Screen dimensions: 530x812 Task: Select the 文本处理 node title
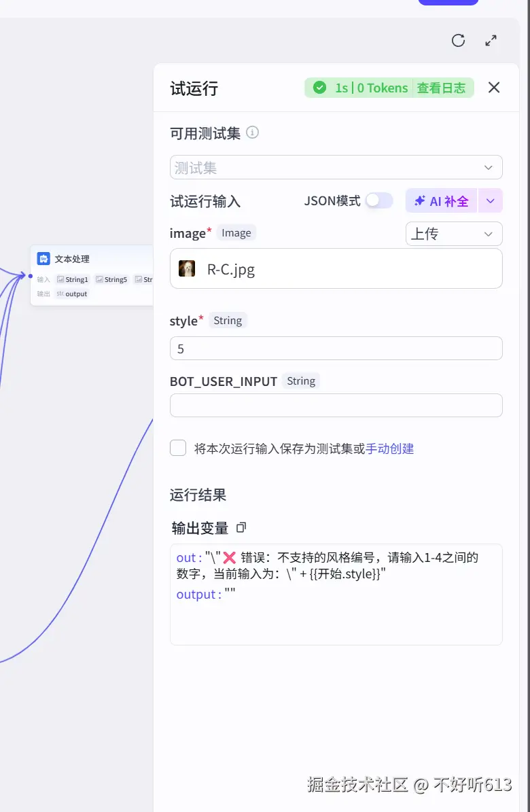(72, 259)
